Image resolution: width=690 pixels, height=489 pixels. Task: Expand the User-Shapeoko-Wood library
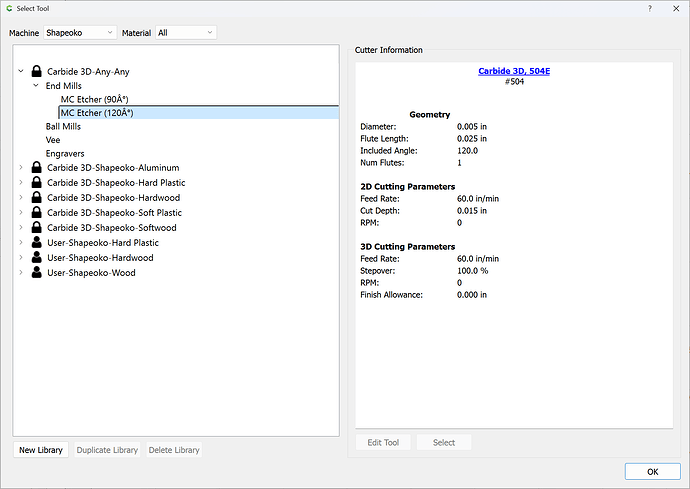point(21,272)
